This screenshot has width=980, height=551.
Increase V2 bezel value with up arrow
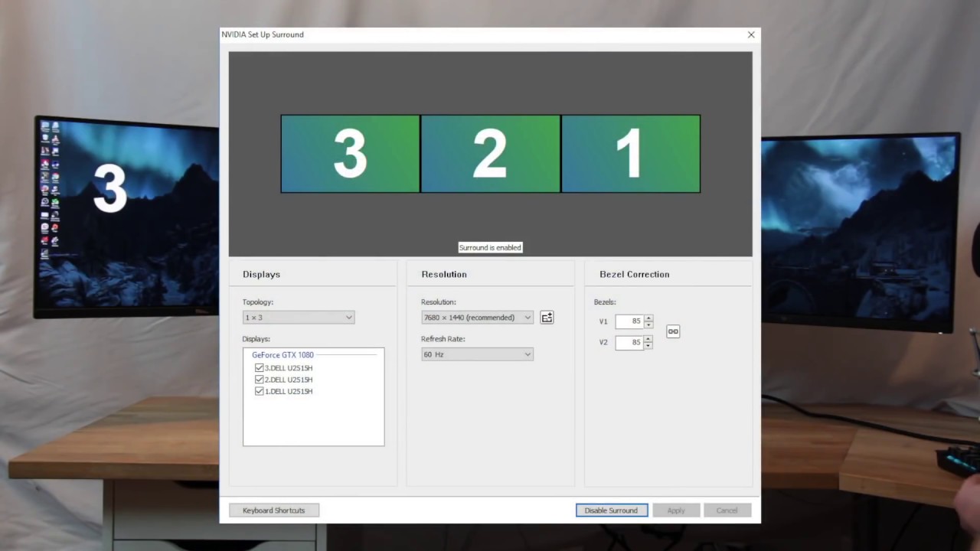pyautogui.click(x=648, y=339)
